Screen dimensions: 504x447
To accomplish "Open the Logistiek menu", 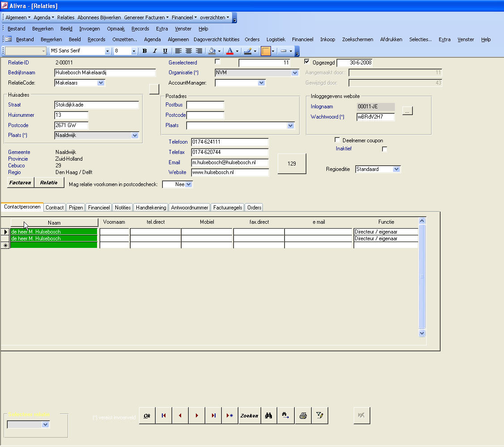I will click(x=276, y=39).
